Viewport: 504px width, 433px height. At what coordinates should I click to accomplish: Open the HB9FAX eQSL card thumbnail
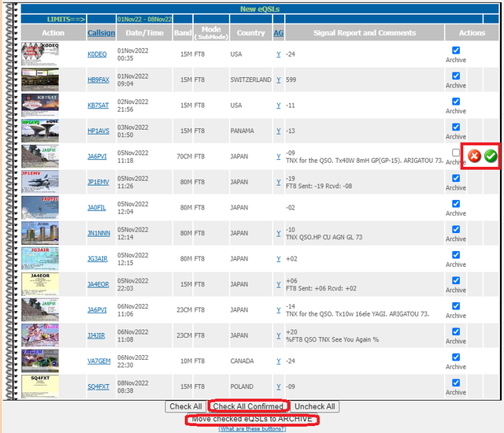40,80
